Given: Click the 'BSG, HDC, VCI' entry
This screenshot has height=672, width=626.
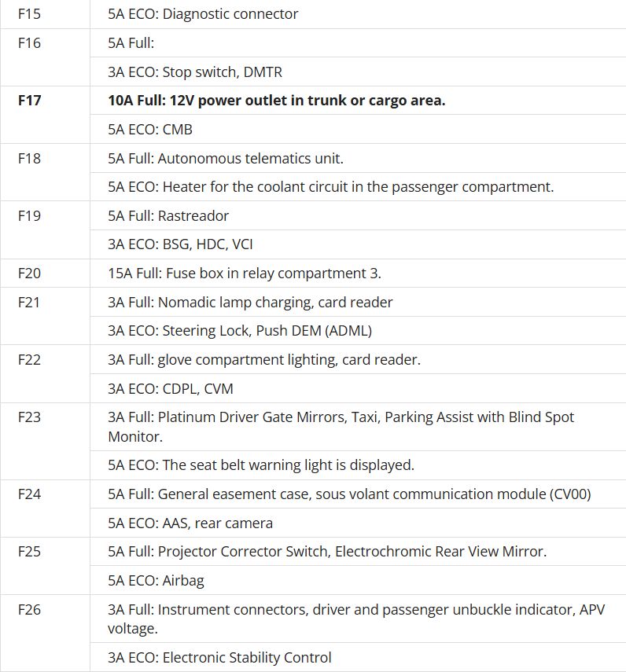Looking at the screenshot, I should 180,244.
